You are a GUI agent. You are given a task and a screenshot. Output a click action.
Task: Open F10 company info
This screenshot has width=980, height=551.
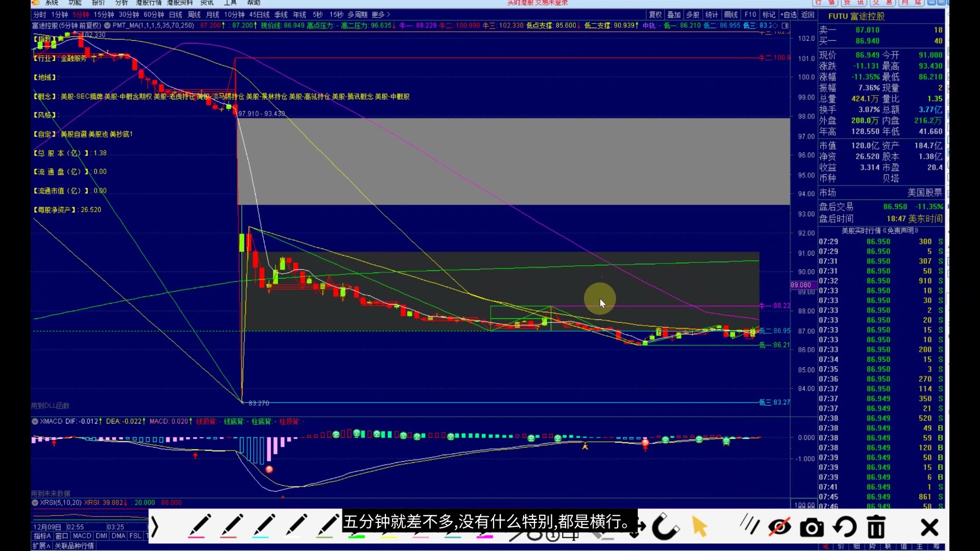(x=750, y=15)
